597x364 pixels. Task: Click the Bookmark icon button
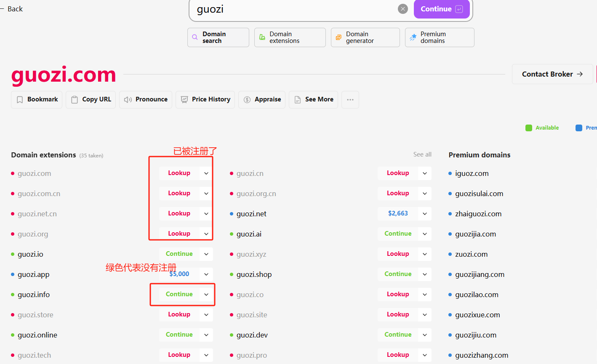[x=20, y=100]
